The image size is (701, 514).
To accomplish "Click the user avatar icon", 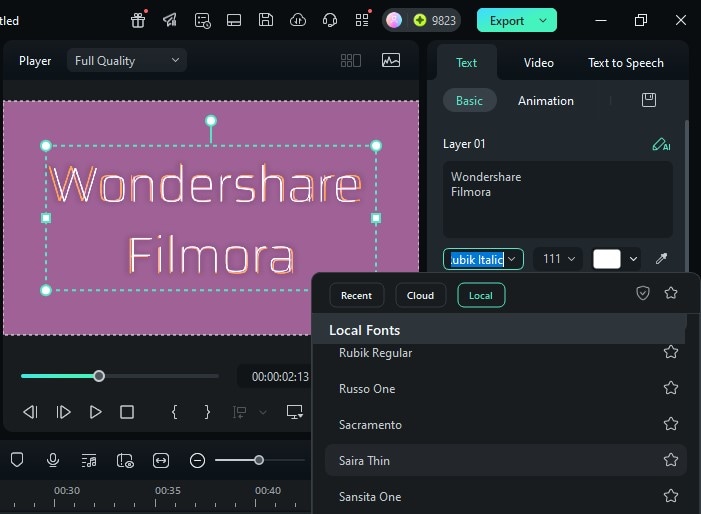I will coord(394,20).
